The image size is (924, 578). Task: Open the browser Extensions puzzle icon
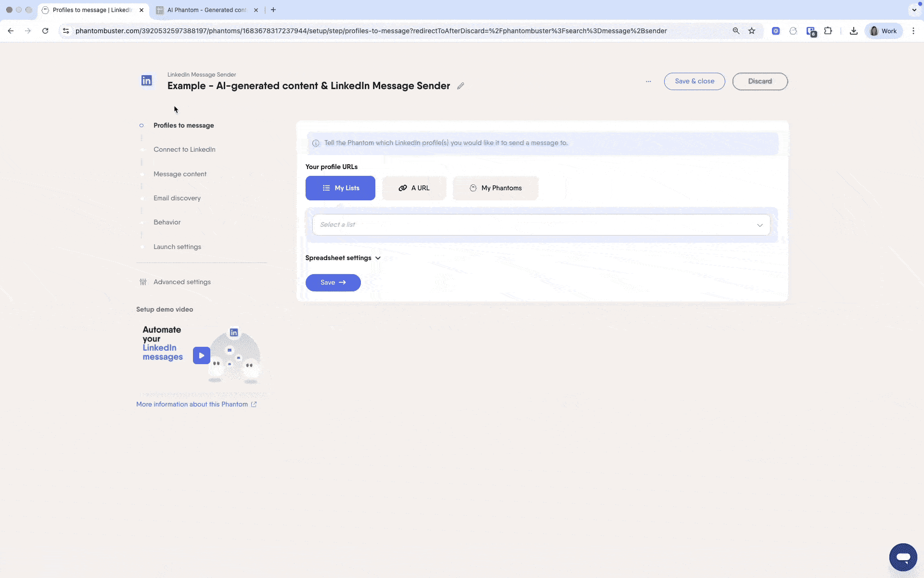[x=828, y=31]
